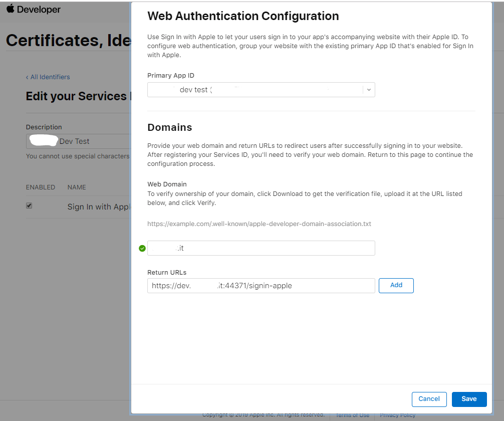Image resolution: width=504 pixels, height=421 pixels.
Task: Go back to All Identifiers
Action: point(48,77)
